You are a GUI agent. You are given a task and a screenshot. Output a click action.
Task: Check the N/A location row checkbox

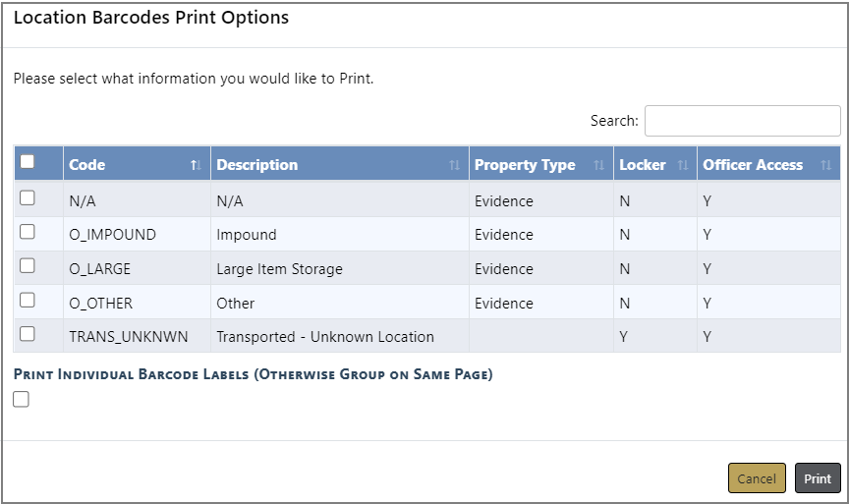click(28, 198)
